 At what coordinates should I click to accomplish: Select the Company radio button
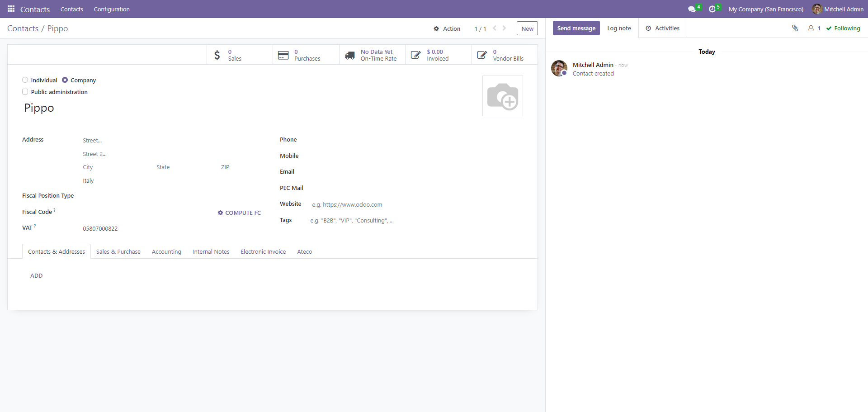(65, 80)
